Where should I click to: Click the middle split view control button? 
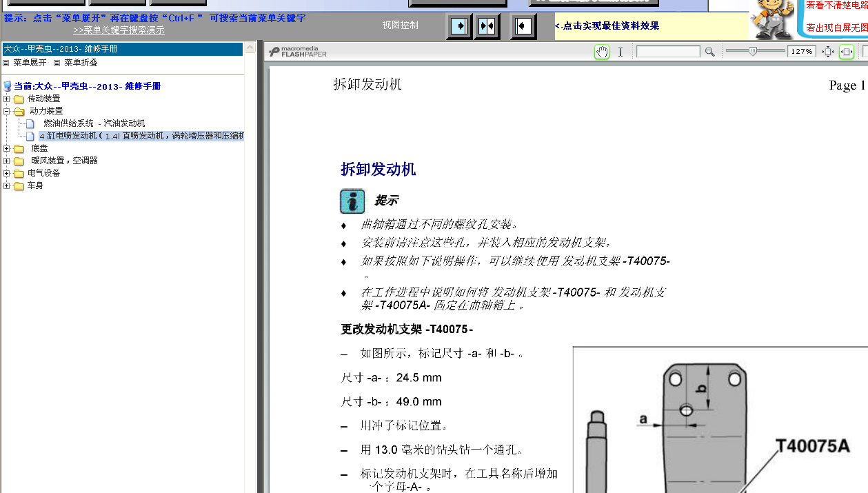[487, 26]
